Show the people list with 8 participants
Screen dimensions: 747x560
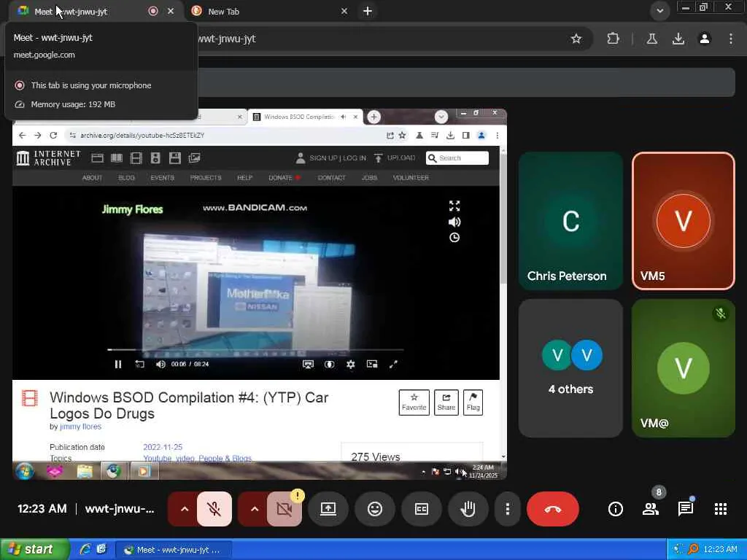click(651, 509)
